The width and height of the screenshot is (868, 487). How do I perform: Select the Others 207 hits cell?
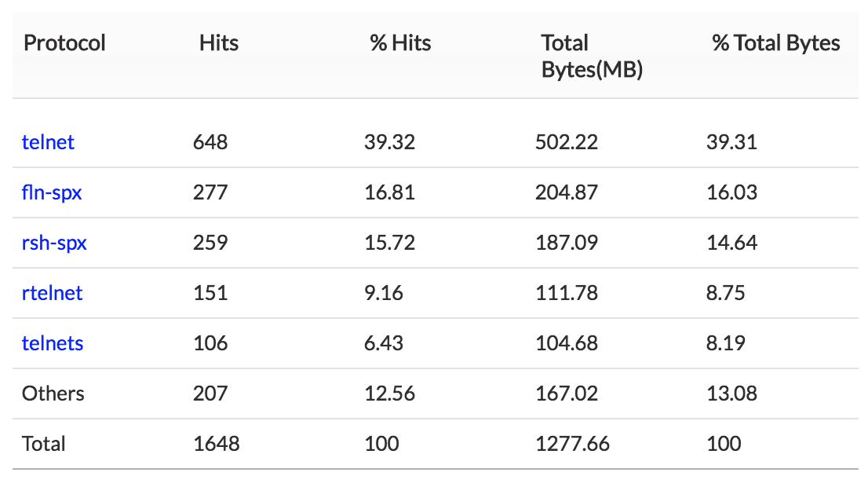click(x=210, y=394)
